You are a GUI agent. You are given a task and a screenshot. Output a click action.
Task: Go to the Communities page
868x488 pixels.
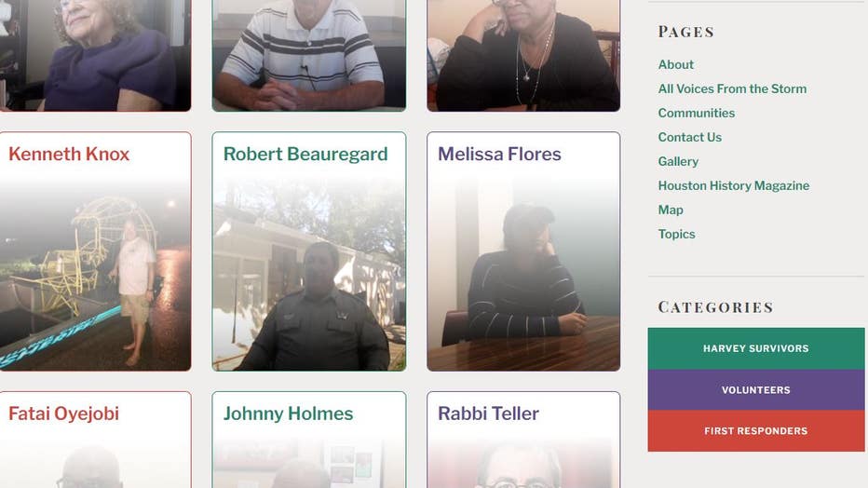pyautogui.click(x=696, y=113)
